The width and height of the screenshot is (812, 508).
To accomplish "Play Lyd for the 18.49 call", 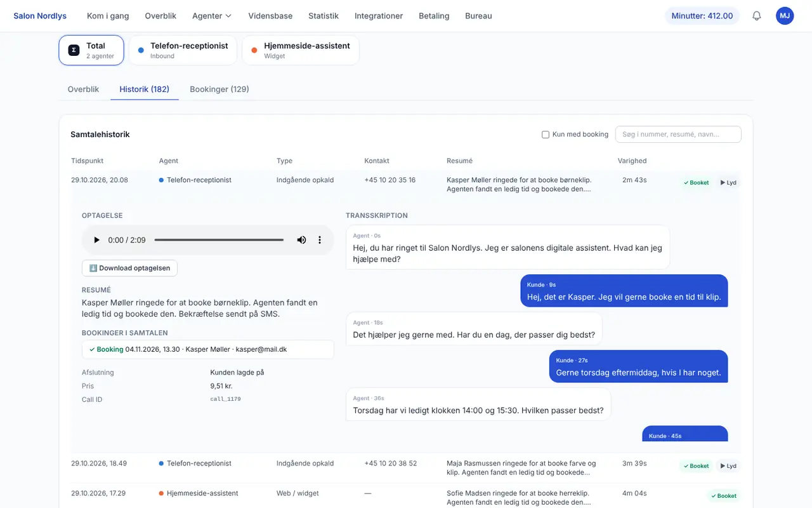I will [728, 465].
